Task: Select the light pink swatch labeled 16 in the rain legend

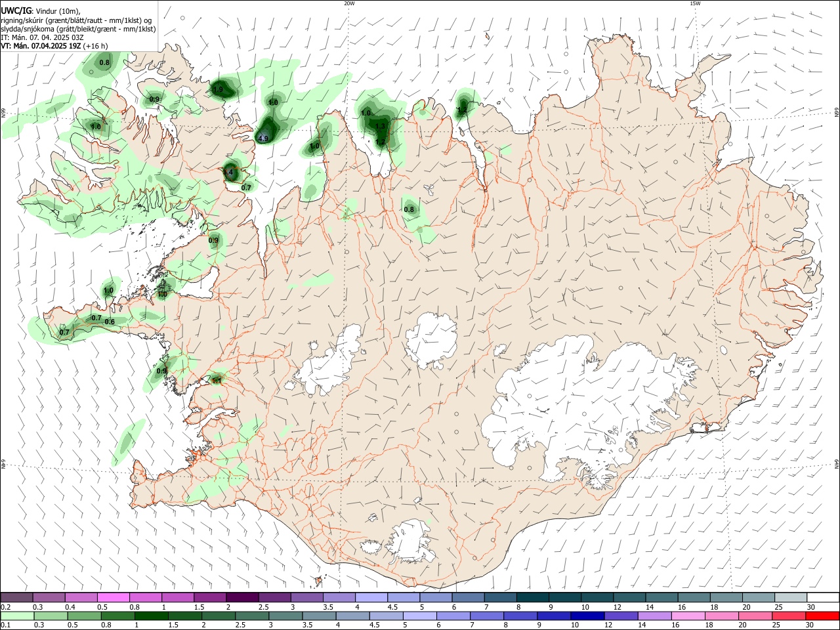Action: tap(688, 616)
